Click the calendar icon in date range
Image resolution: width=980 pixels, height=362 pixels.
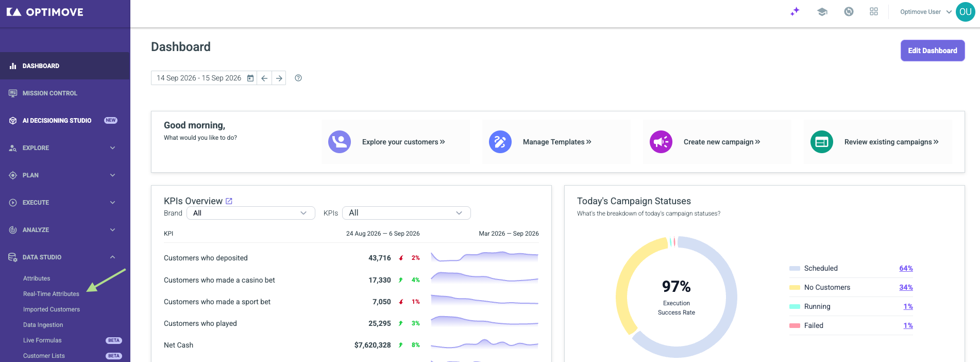point(250,78)
